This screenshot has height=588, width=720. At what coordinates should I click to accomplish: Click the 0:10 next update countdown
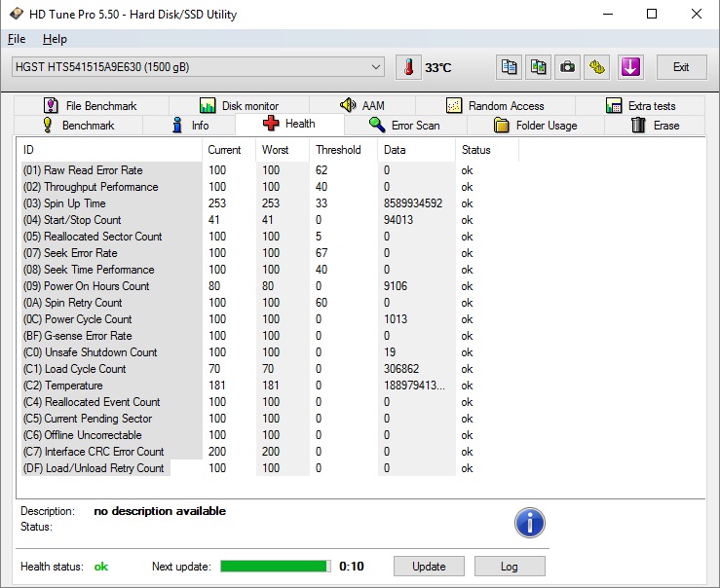point(352,567)
